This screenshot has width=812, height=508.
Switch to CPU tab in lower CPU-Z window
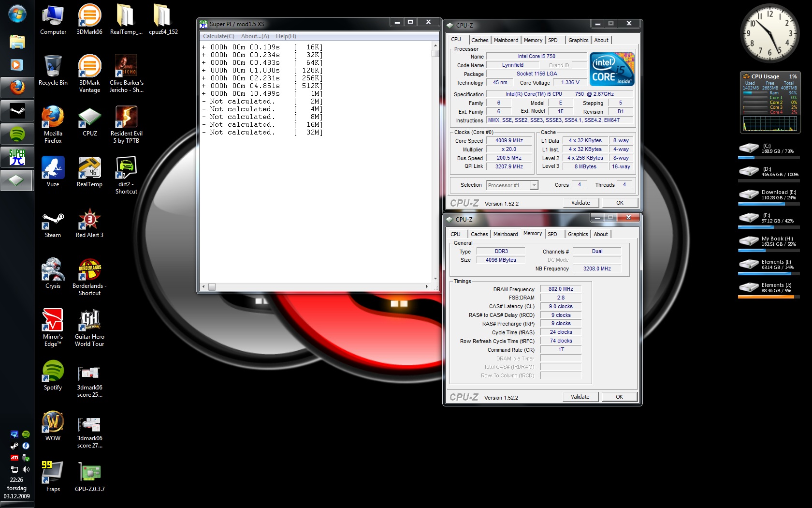(x=455, y=234)
